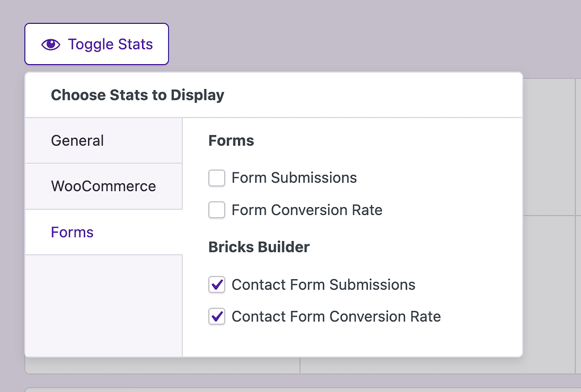Click the Form Conversion Rate label text
Viewport: 581px width, 392px height.
(x=307, y=210)
